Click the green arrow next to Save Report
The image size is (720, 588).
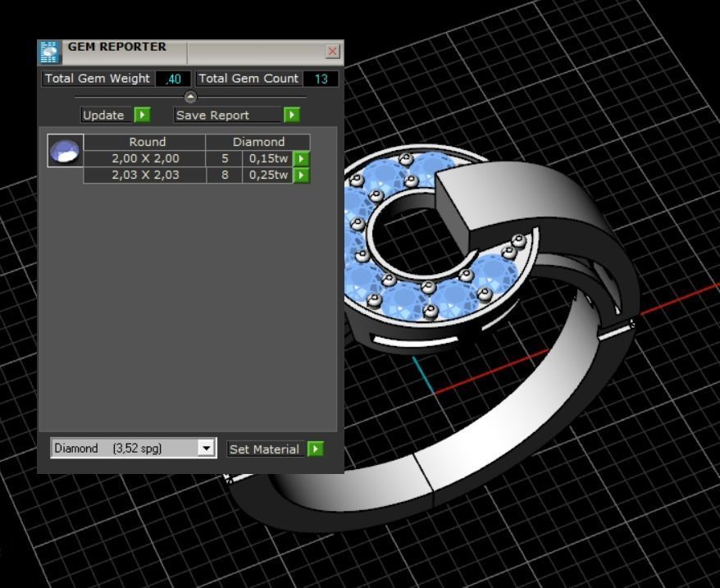[x=292, y=115]
